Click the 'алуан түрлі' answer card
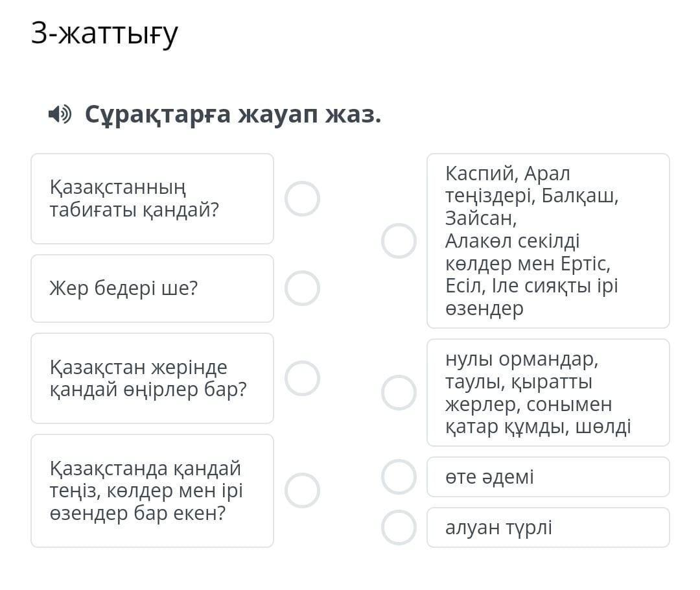The height and width of the screenshot is (590, 700). [x=548, y=528]
